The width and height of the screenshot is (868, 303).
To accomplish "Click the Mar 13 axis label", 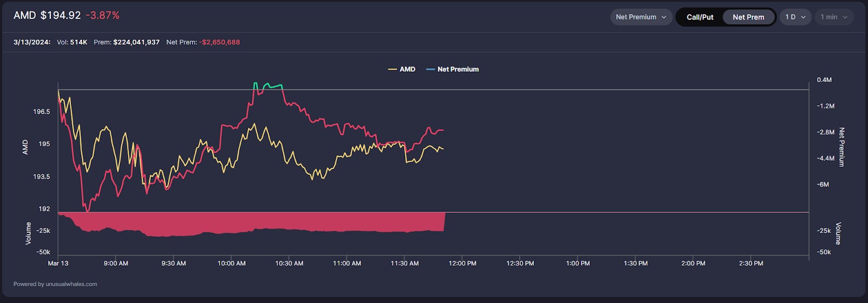I will click(x=58, y=263).
